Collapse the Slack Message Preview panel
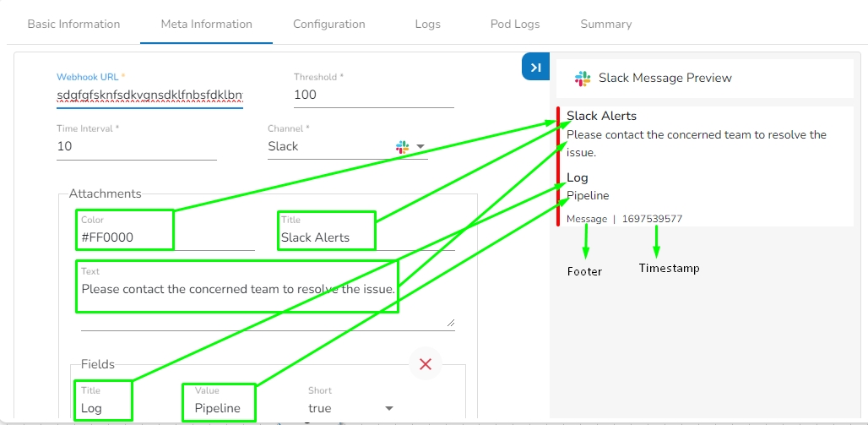Image resolution: width=868 pixels, height=425 pixels. click(x=535, y=68)
